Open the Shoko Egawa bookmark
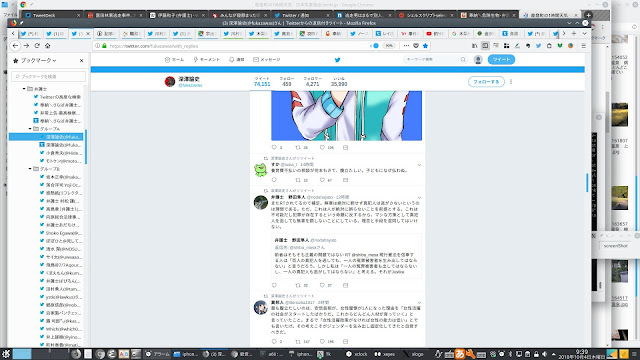640x360 pixels. (60, 233)
